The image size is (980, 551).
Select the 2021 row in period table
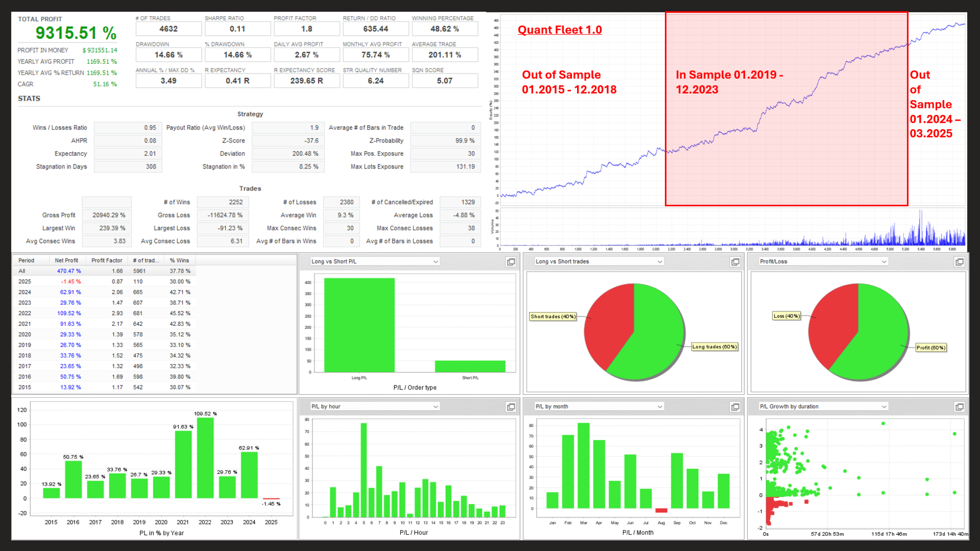point(104,324)
